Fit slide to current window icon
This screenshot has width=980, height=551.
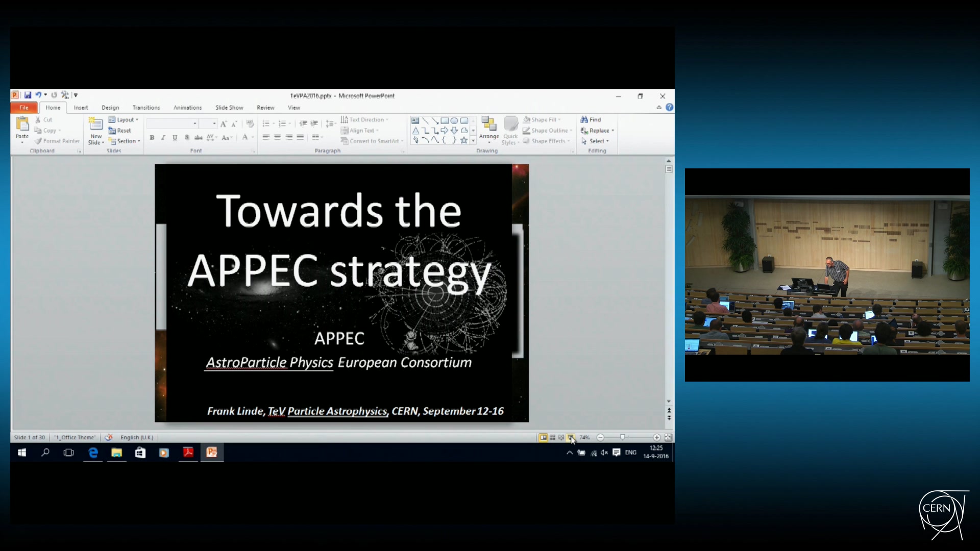(x=668, y=438)
